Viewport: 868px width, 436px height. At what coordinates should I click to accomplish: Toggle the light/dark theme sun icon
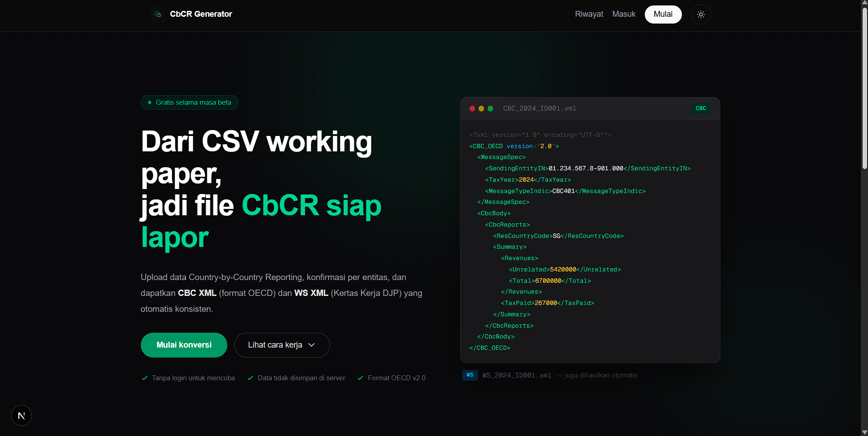tap(701, 15)
